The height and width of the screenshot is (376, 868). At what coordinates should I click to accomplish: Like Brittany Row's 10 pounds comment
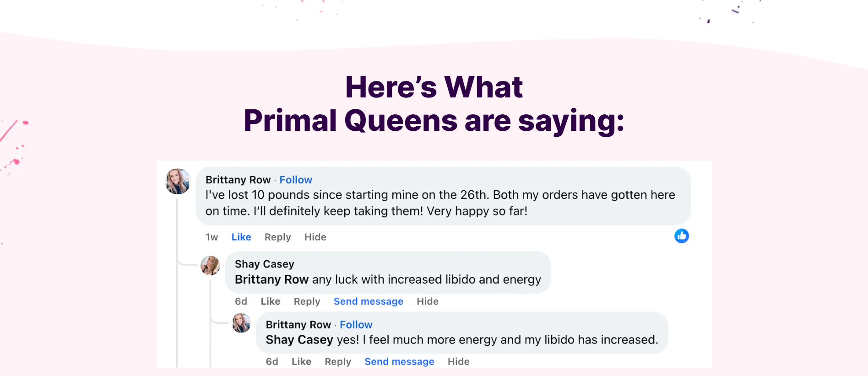[241, 237]
